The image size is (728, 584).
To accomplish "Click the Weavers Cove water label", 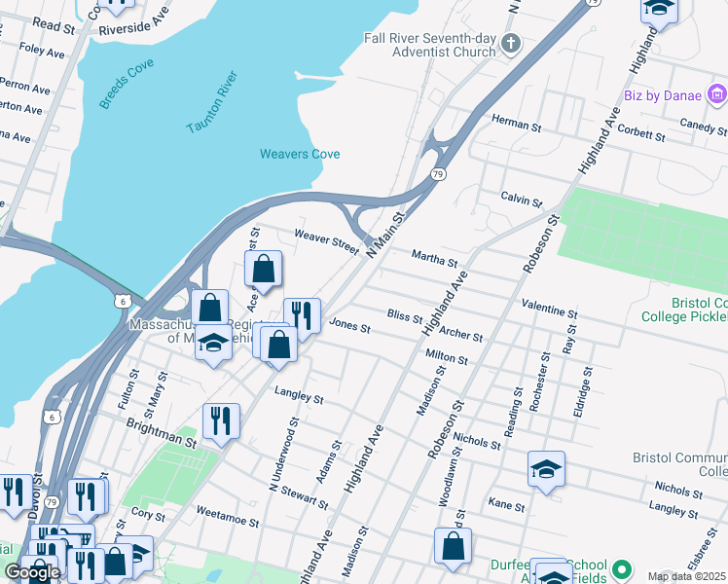I will point(300,154).
